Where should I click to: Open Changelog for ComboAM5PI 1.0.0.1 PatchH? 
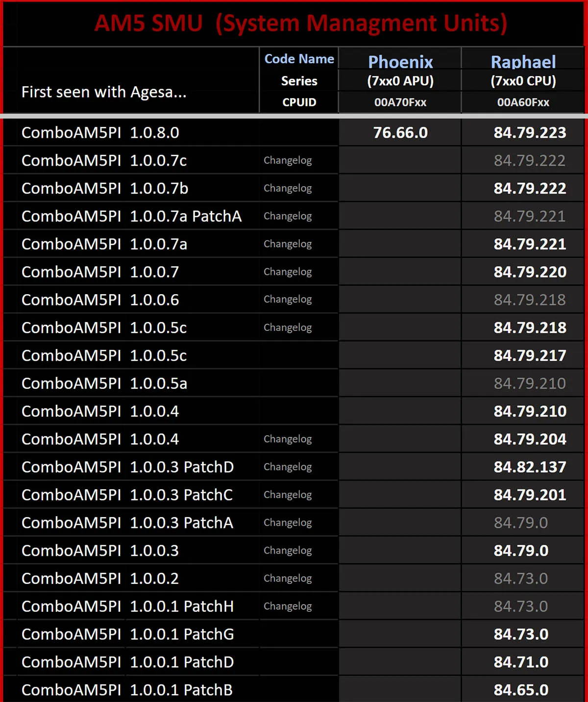pos(288,607)
